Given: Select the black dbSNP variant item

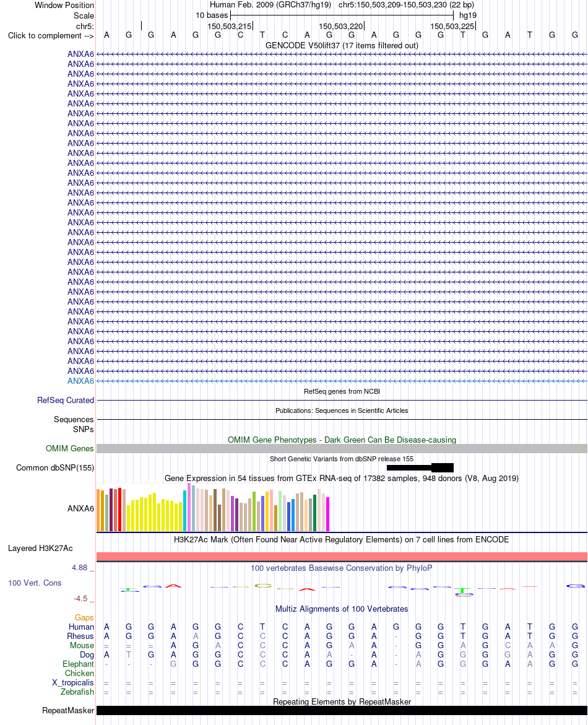Looking at the screenshot, I should (x=420, y=467).
